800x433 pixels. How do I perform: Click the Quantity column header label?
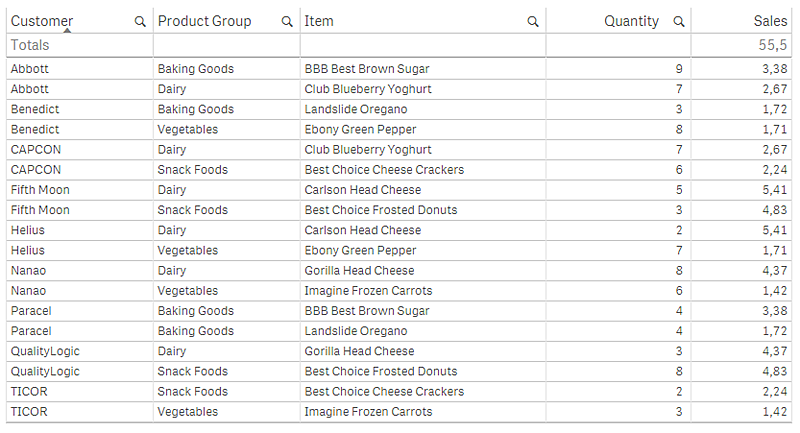click(632, 21)
